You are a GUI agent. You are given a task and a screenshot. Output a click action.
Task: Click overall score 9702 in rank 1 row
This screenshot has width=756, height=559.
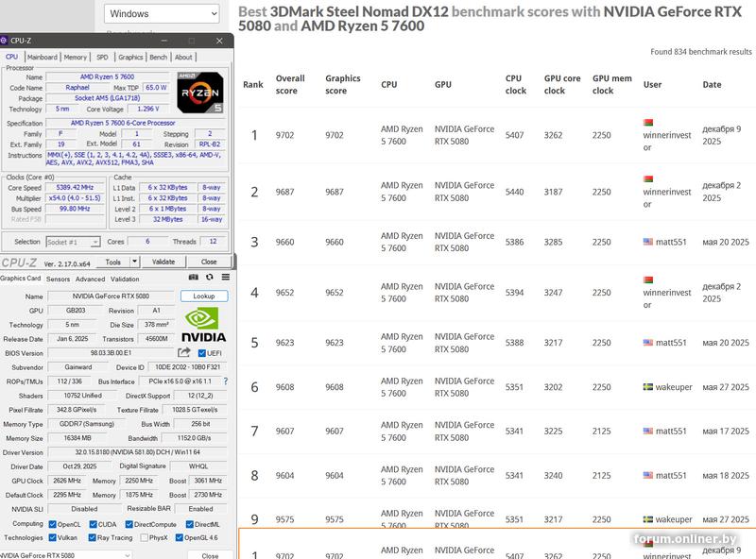coord(284,135)
